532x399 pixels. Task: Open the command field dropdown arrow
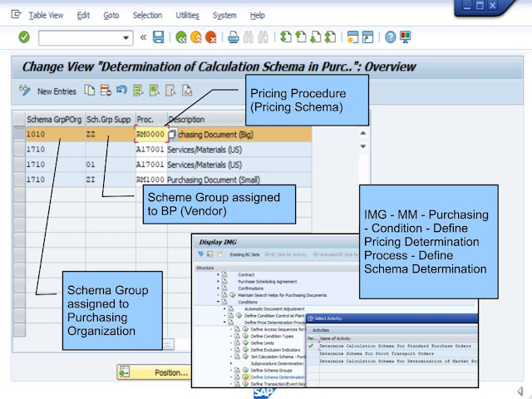coord(126,37)
